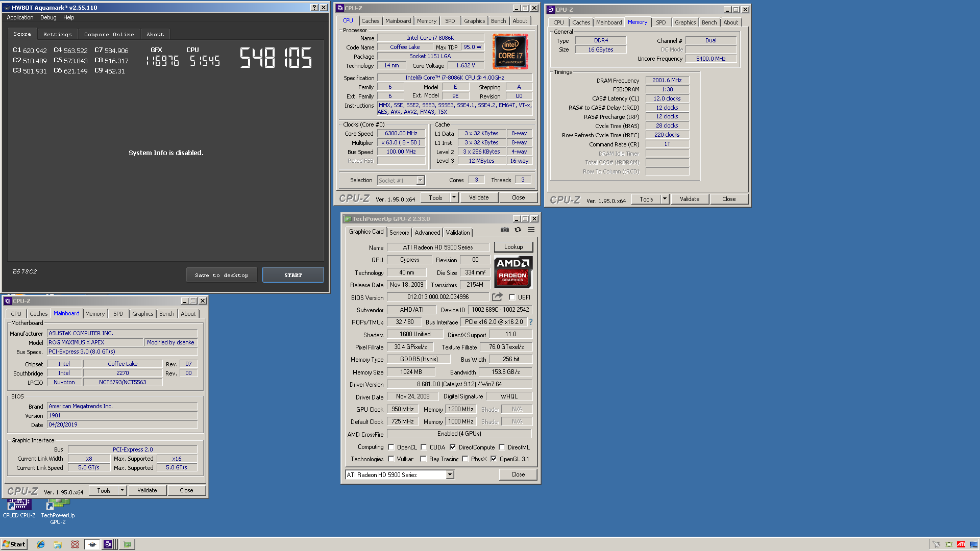
Task: Click Validate in the CPU-Z CPU window
Action: [x=479, y=197]
